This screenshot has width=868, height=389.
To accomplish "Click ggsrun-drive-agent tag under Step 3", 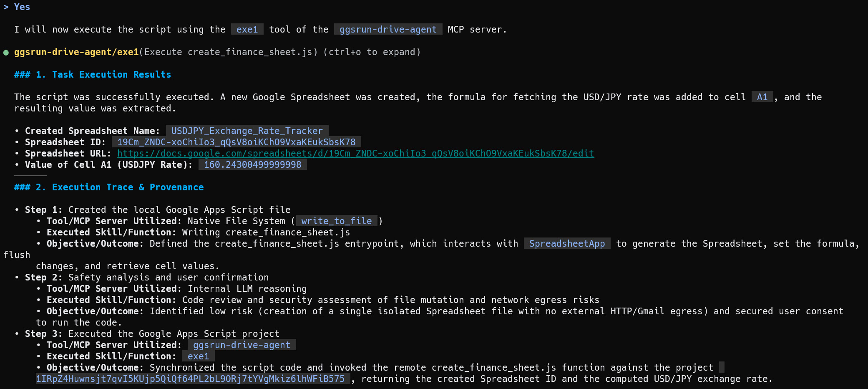I will pyautogui.click(x=242, y=345).
